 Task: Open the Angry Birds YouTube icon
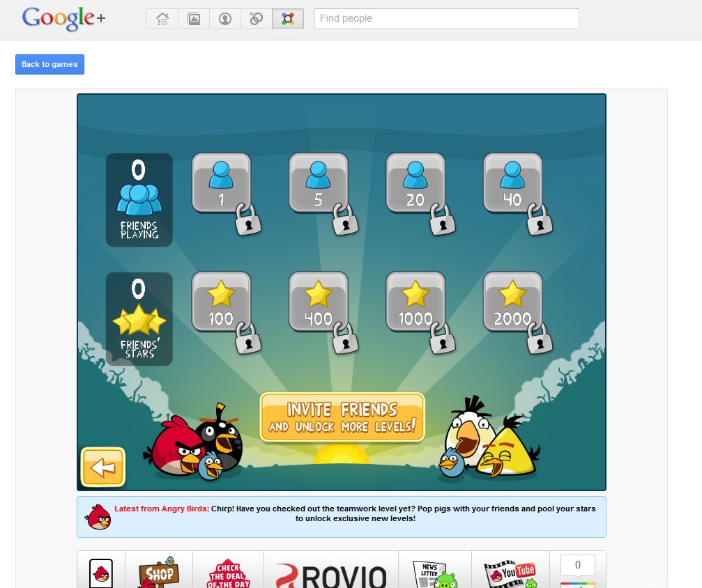click(x=510, y=574)
